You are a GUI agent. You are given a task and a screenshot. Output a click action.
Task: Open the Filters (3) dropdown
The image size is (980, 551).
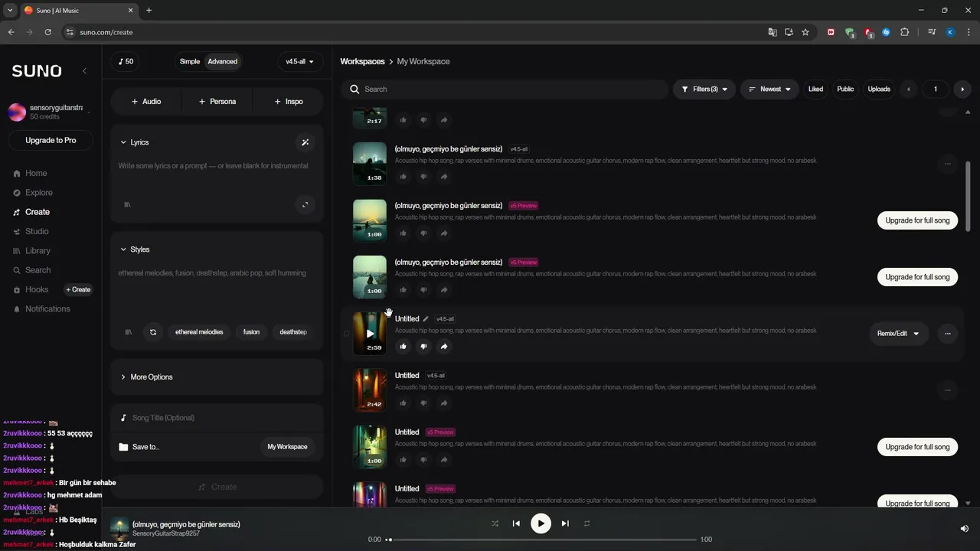tap(704, 90)
